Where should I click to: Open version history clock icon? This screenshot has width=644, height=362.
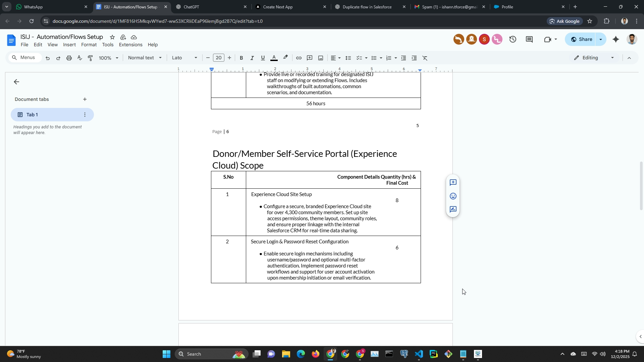click(513, 40)
